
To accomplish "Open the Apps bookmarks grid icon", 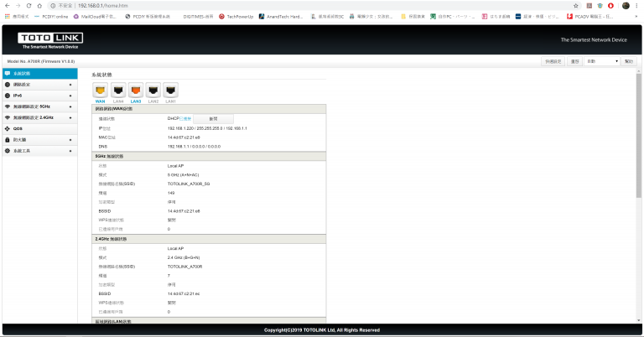I will 7,17.
